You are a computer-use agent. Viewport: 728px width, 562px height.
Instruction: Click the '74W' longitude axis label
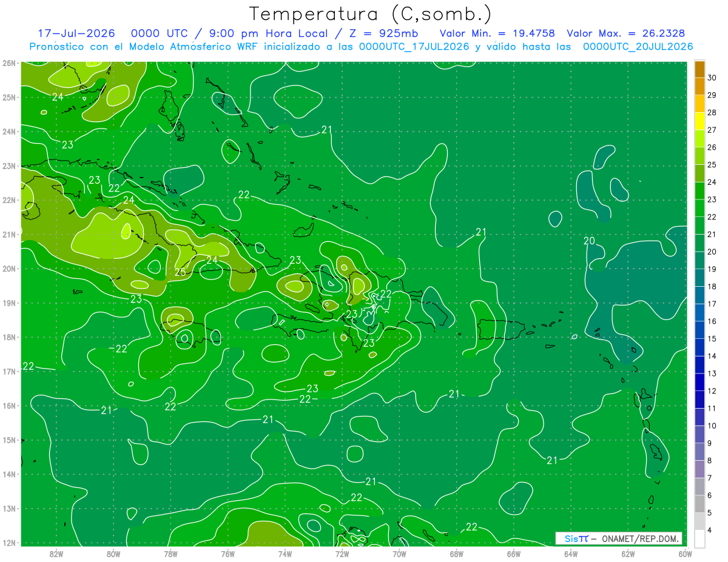[285, 554]
